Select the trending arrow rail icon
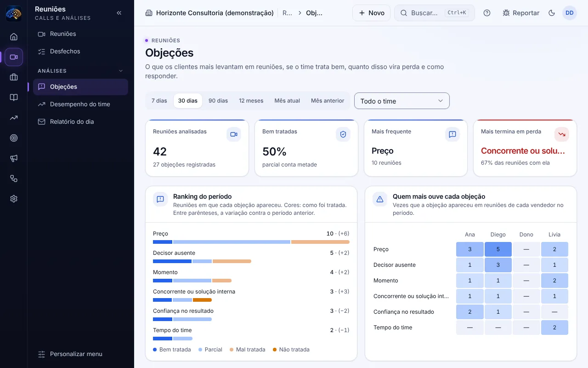 coord(14,118)
